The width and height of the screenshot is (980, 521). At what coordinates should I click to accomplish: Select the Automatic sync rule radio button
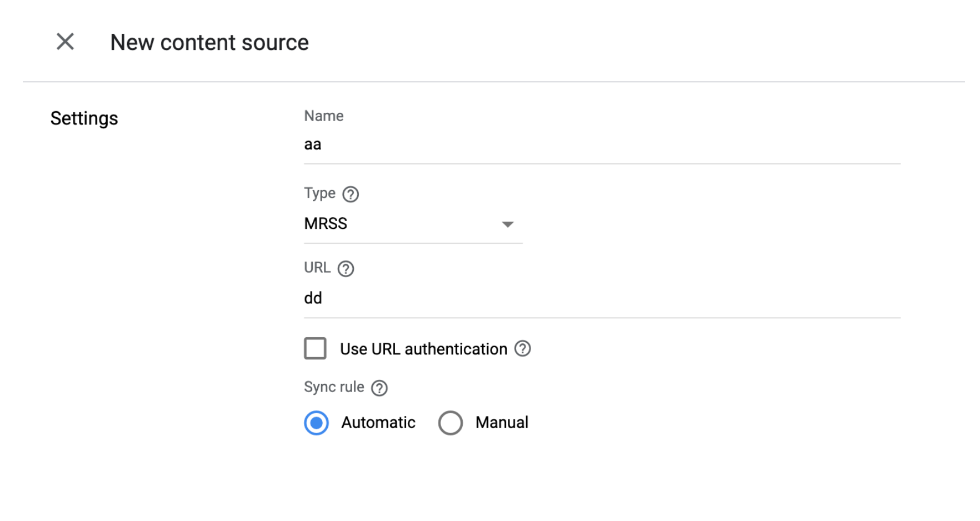(x=317, y=423)
